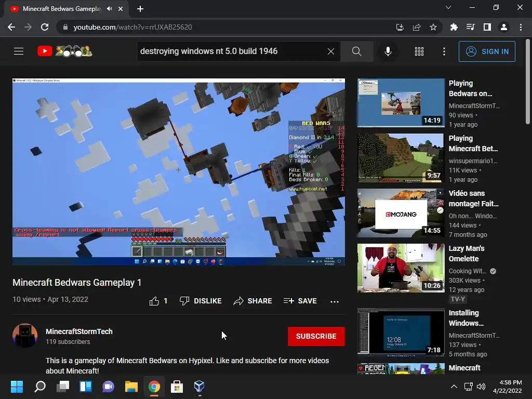Open the YouTube apps grid
This screenshot has height=399, width=532.
tap(419, 51)
